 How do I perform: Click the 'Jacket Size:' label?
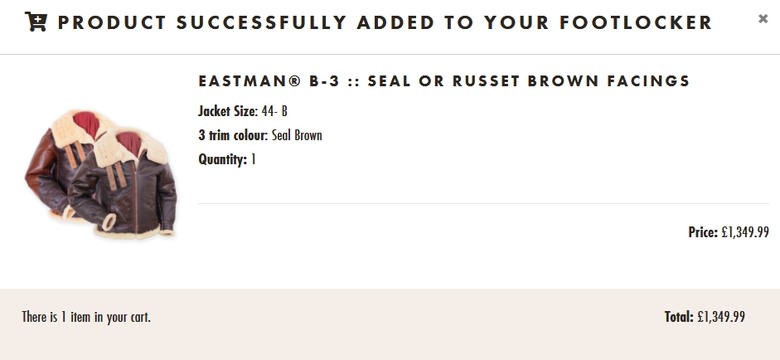[x=228, y=111]
